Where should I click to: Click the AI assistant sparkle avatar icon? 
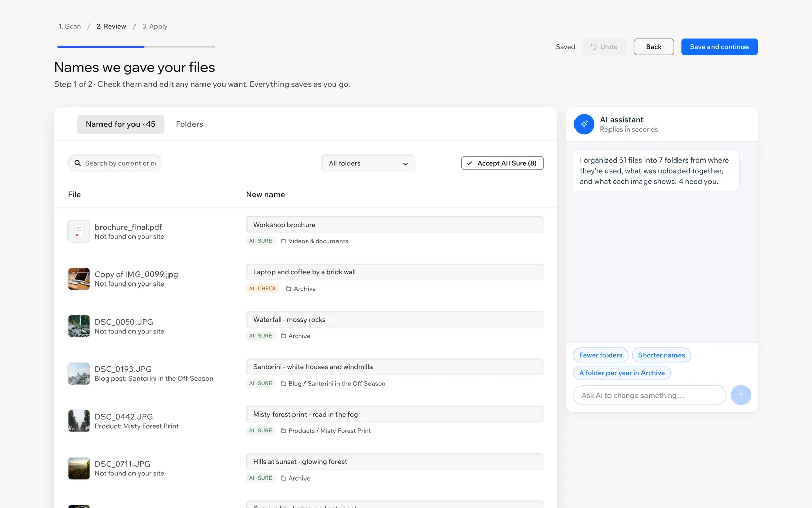coord(584,124)
